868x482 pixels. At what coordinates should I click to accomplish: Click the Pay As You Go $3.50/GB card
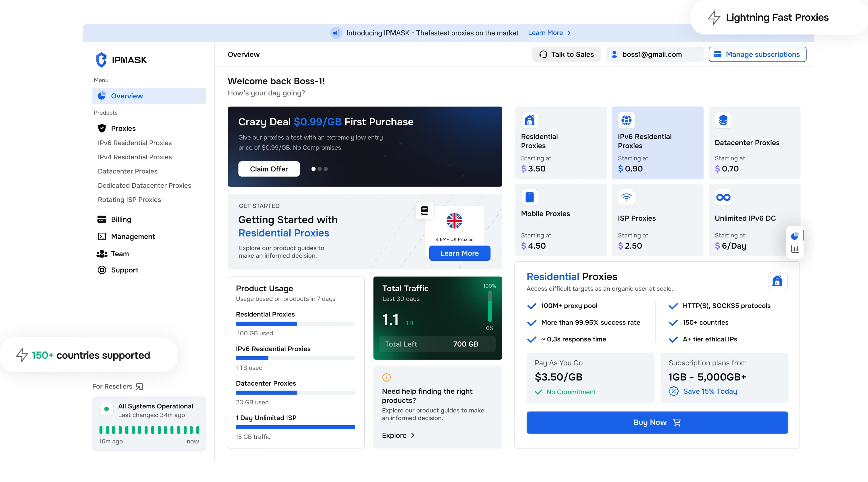point(590,378)
